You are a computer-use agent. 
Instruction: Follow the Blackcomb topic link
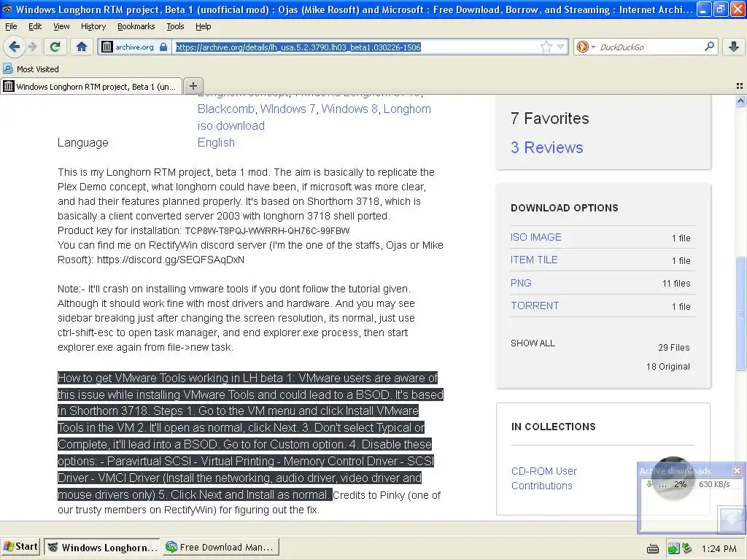point(226,109)
